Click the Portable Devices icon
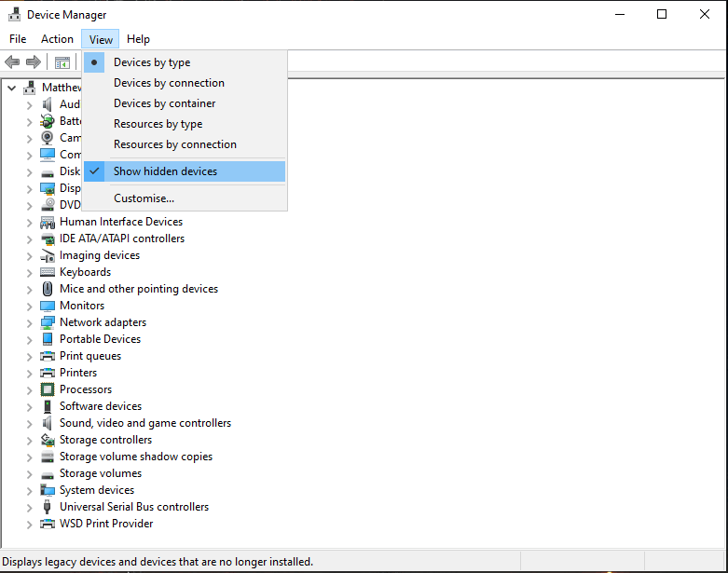This screenshot has width=728, height=573. tap(48, 339)
